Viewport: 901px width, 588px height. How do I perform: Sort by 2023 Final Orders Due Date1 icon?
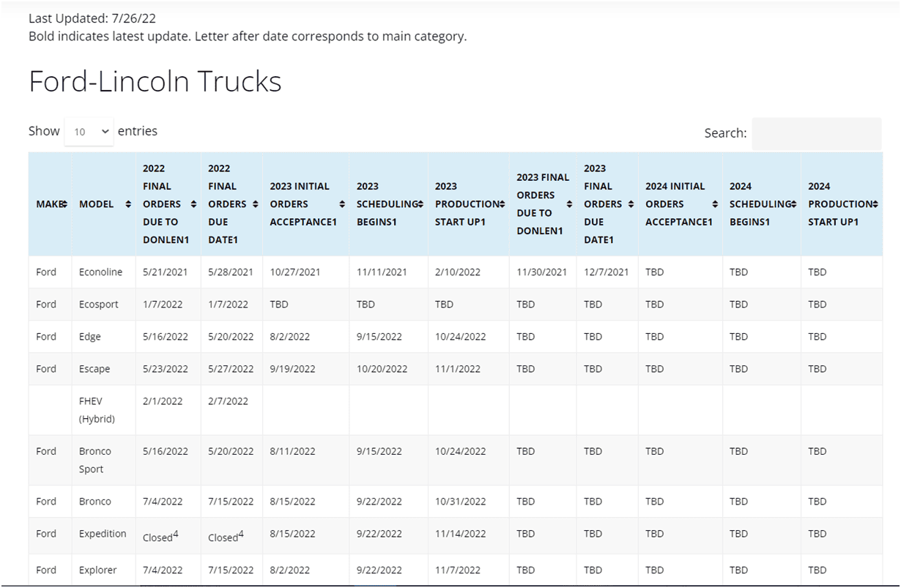(x=631, y=204)
